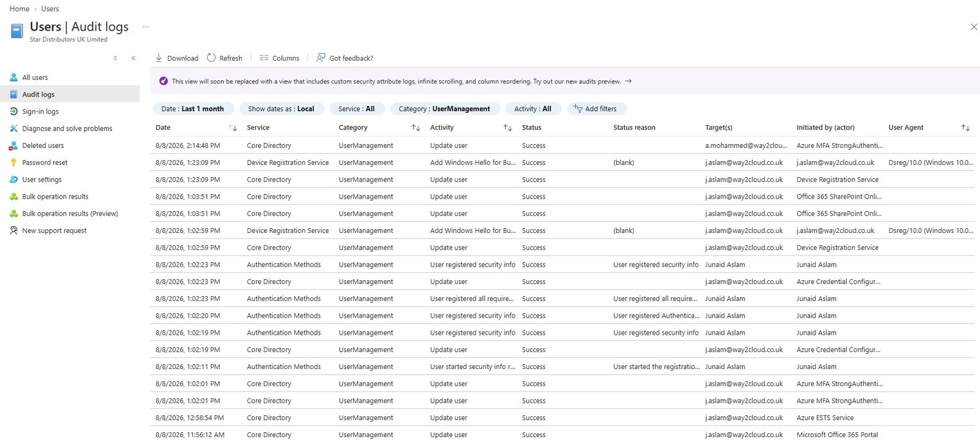The width and height of the screenshot is (980, 442).
Task: Click the Status column header
Action: pyautogui.click(x=532, y=128)
